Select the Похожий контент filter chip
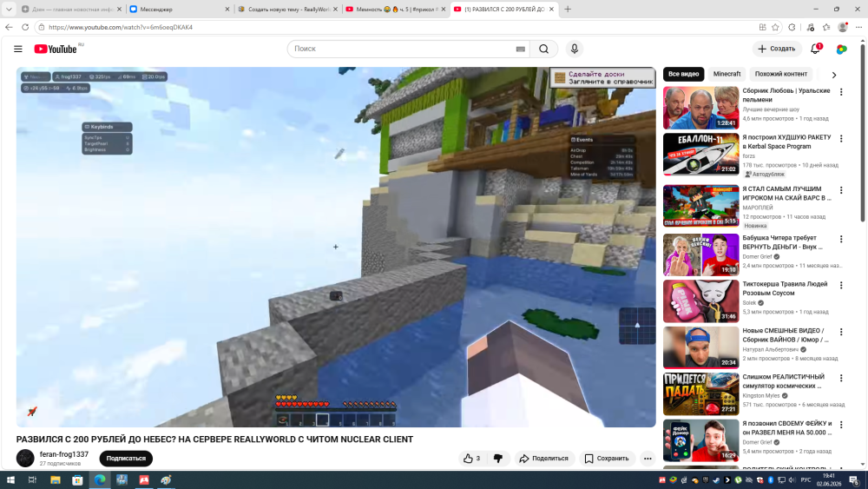 tap(780, 74)
